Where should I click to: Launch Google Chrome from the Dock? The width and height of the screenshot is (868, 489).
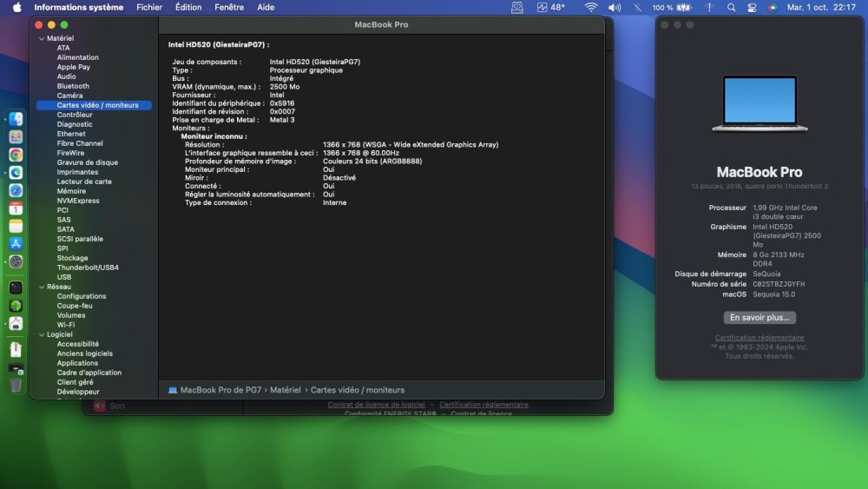(x=16, y=155)
